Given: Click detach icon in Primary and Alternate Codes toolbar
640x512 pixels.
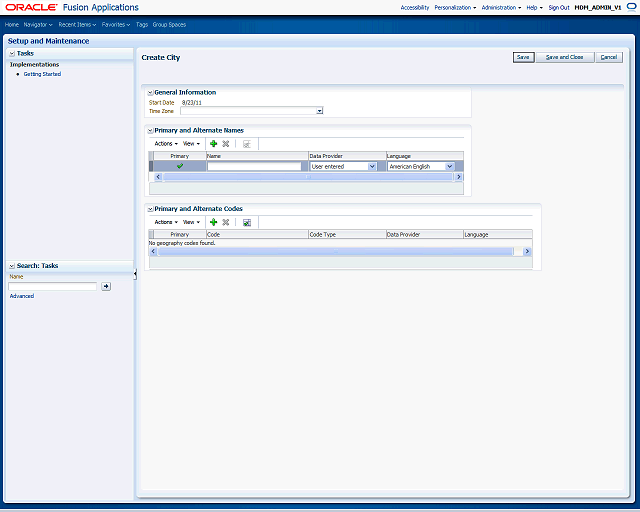Looking at the screenshot, I should pos(247,223).
